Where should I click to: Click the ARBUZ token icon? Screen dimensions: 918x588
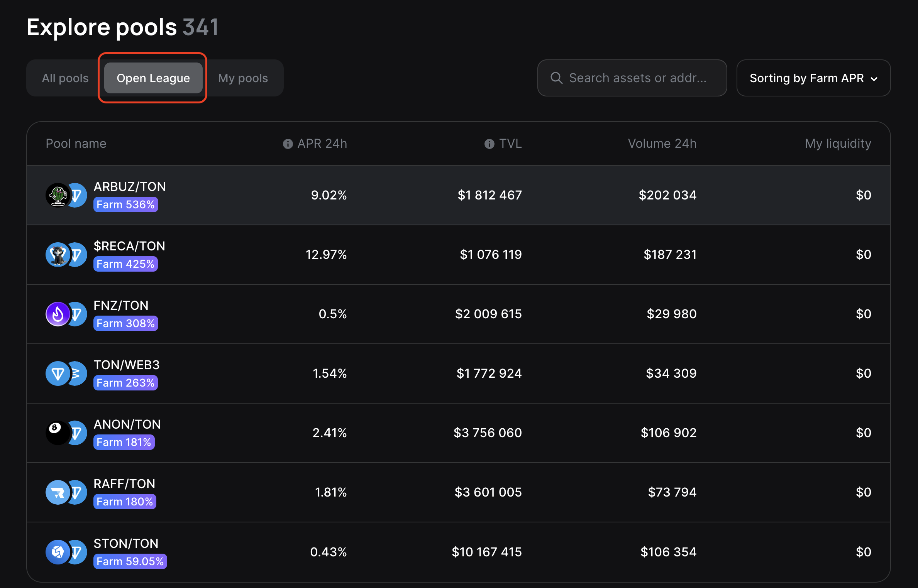[58, 195]
